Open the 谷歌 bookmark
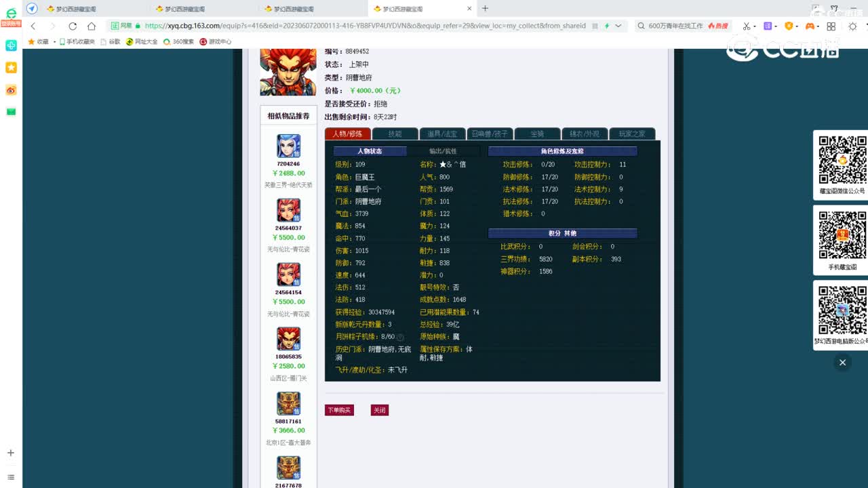Image resolution: width=868 pixels, height=488 pixels. tap(111, 41)
